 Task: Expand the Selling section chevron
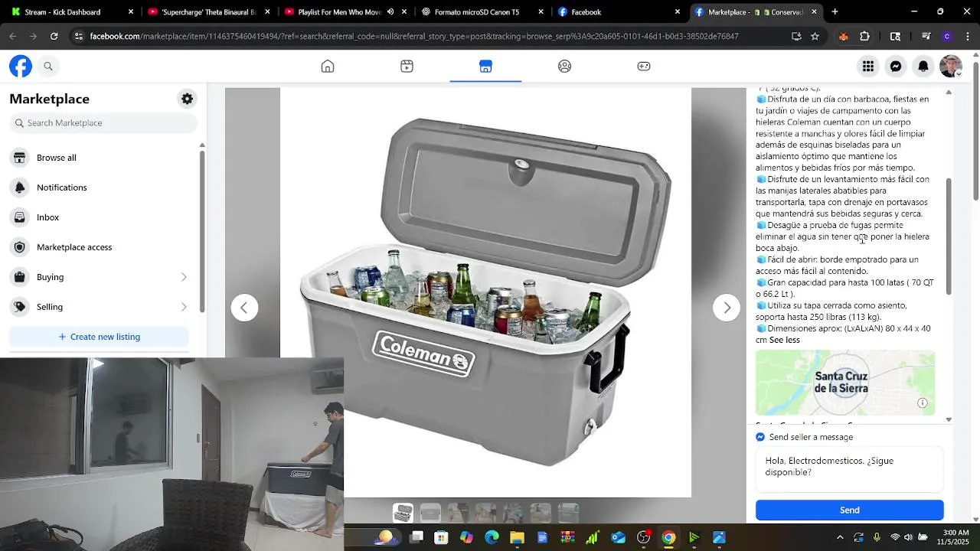[x=184, y=307]
